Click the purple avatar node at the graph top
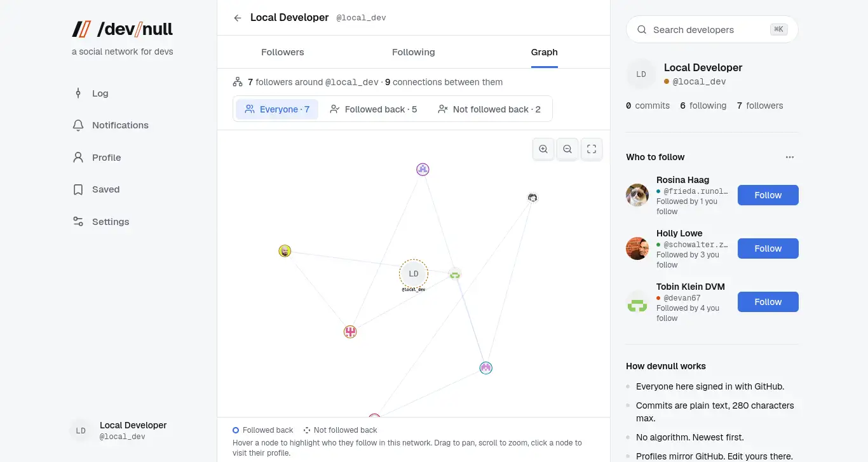 point(423,170)
